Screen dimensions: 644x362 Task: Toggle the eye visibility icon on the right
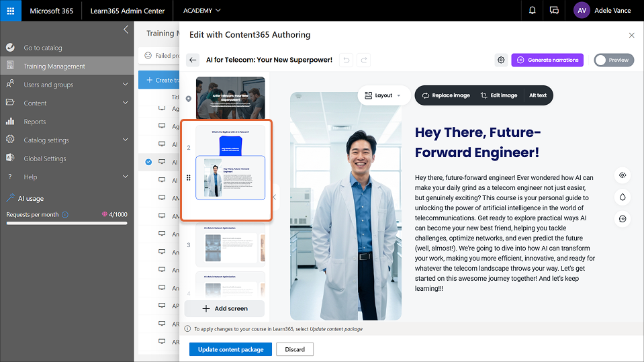point(623,175)
